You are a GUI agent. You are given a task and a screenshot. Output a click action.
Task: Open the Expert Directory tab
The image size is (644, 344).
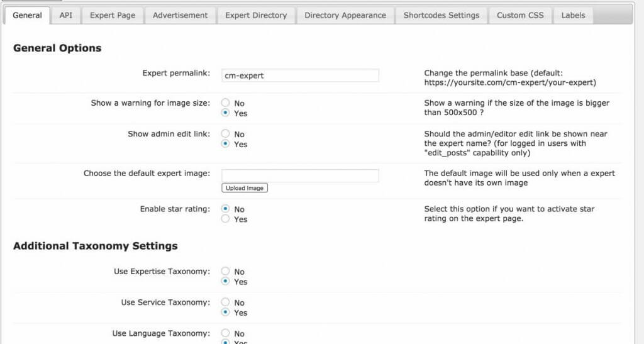[x=256, y=15]
